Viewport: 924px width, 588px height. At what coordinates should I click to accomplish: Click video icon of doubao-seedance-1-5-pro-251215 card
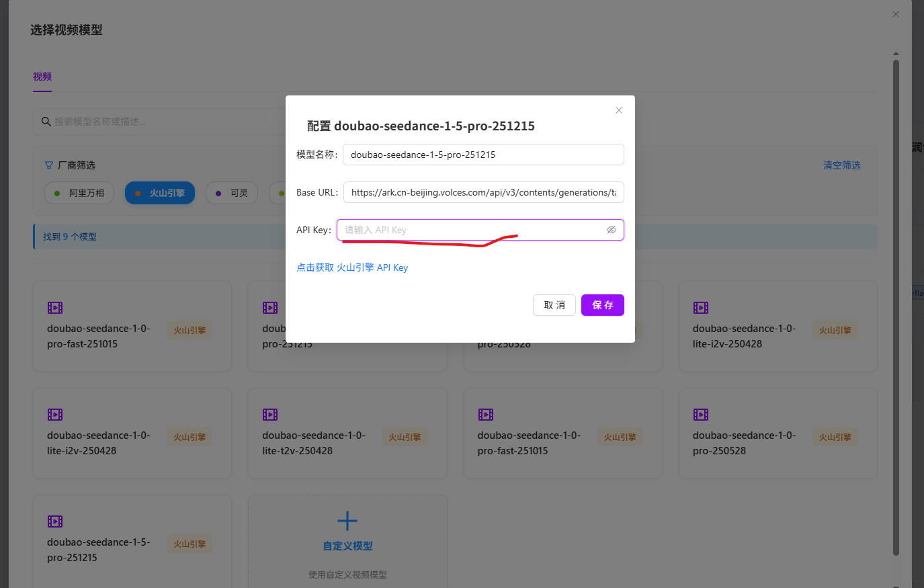[55, 521]
